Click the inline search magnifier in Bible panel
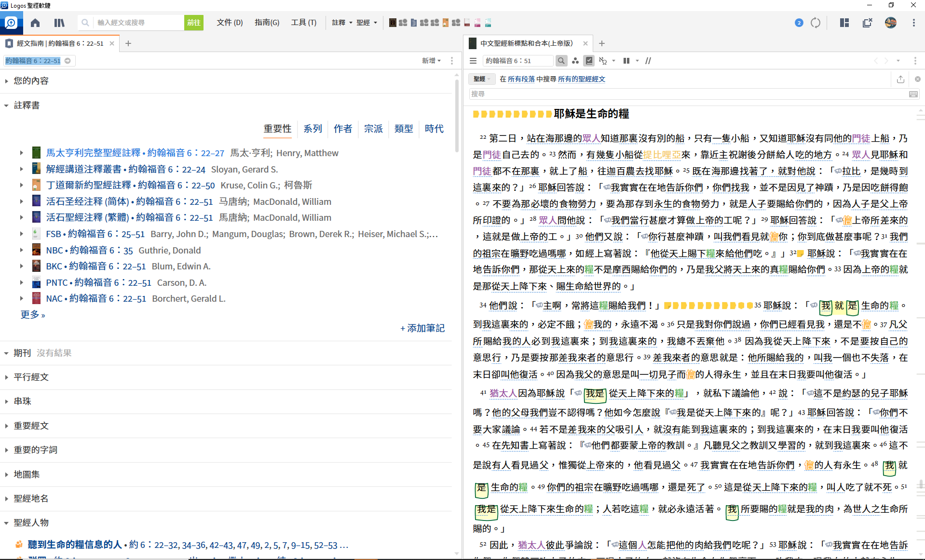 point(561,61)
